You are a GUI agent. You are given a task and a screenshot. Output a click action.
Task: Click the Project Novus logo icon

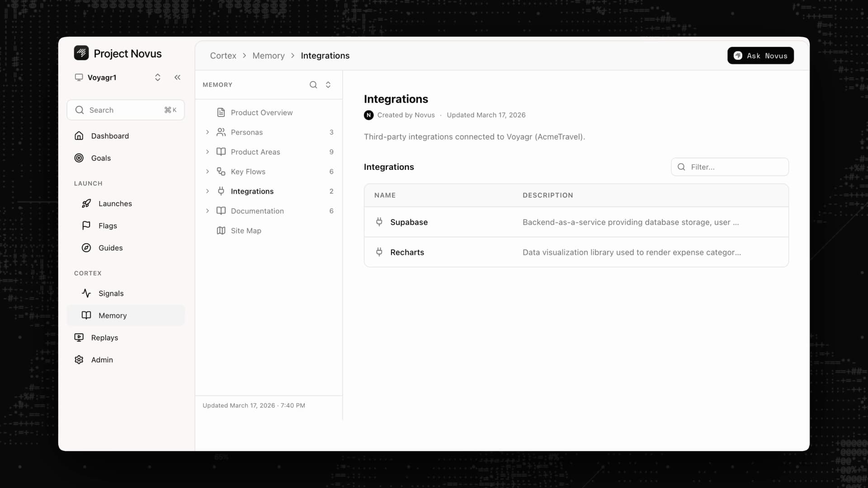(81, 53)
